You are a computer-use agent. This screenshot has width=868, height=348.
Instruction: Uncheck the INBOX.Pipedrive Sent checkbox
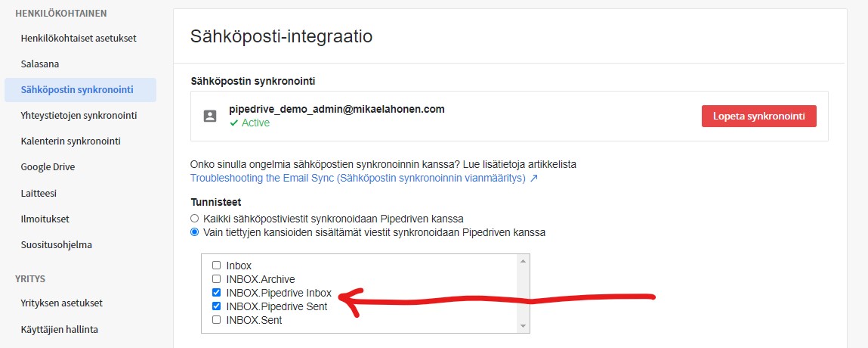[x=217, y=306]
